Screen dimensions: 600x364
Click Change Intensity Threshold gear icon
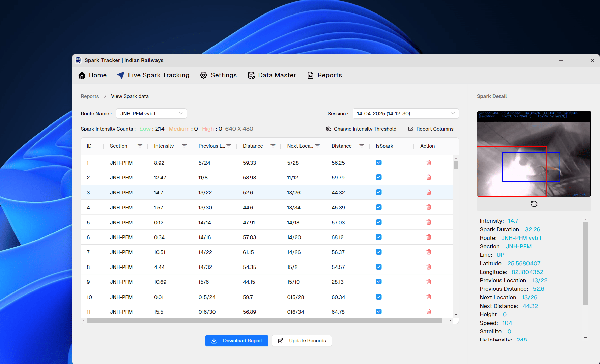click(x=328, y=129)
